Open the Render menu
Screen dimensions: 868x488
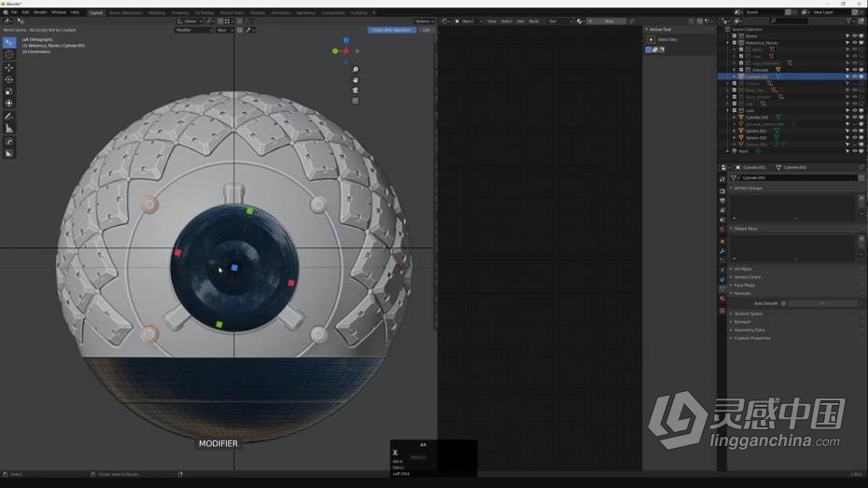click(40, 12)
